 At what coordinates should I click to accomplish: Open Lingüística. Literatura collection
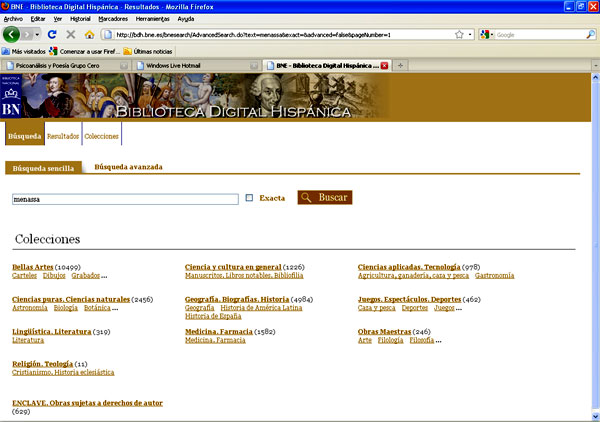point(52,331)
